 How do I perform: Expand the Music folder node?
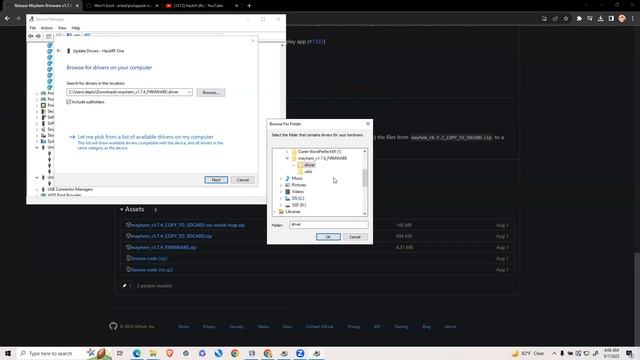281,178
